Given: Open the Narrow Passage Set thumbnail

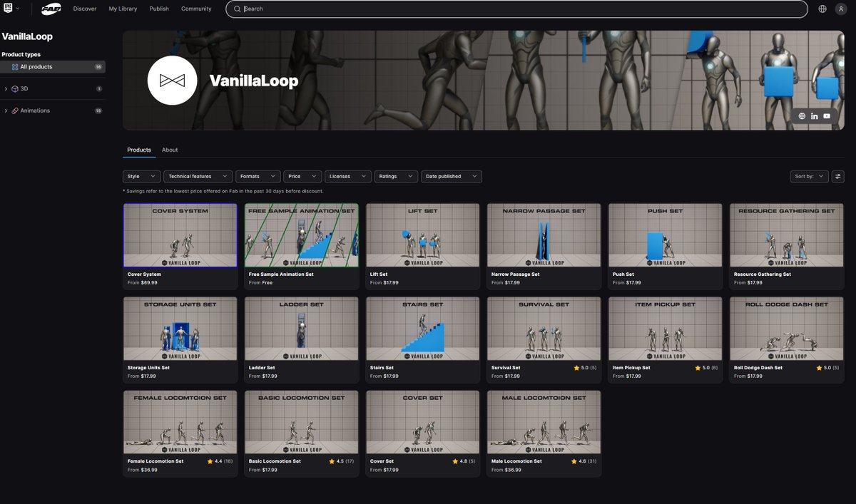Looking at the screenshot, I should click(544, 235).
